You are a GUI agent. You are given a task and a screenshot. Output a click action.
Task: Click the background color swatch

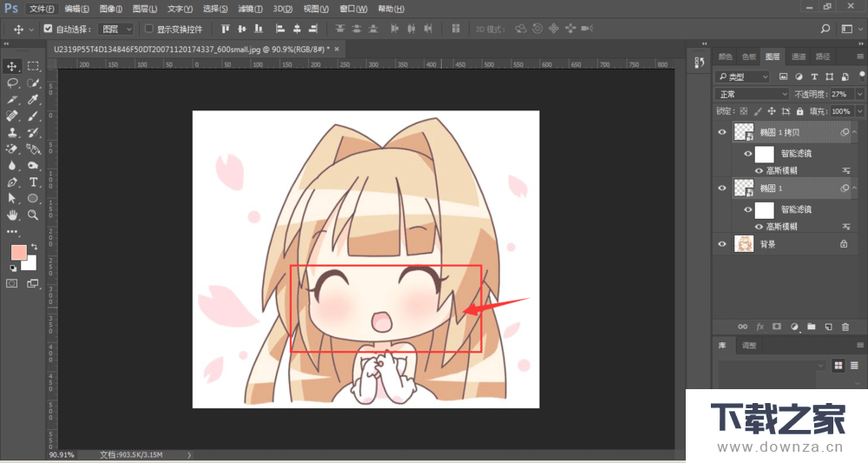coord(30,264)
